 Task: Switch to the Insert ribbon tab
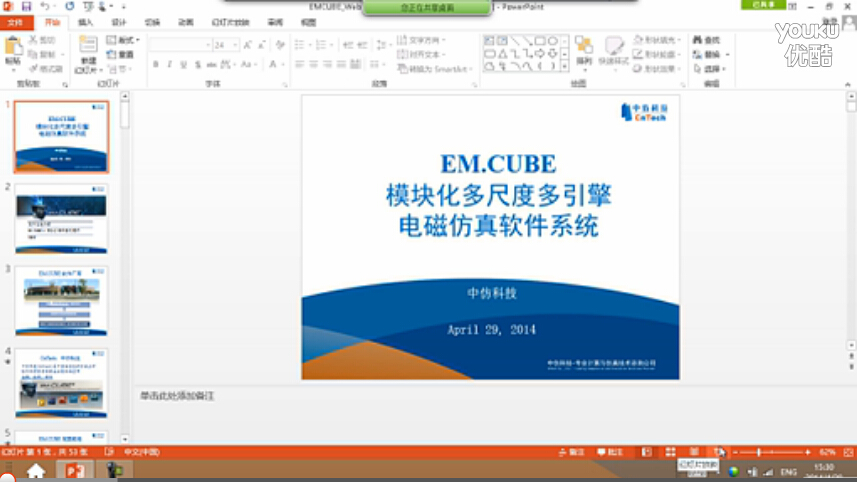[85, 22]
